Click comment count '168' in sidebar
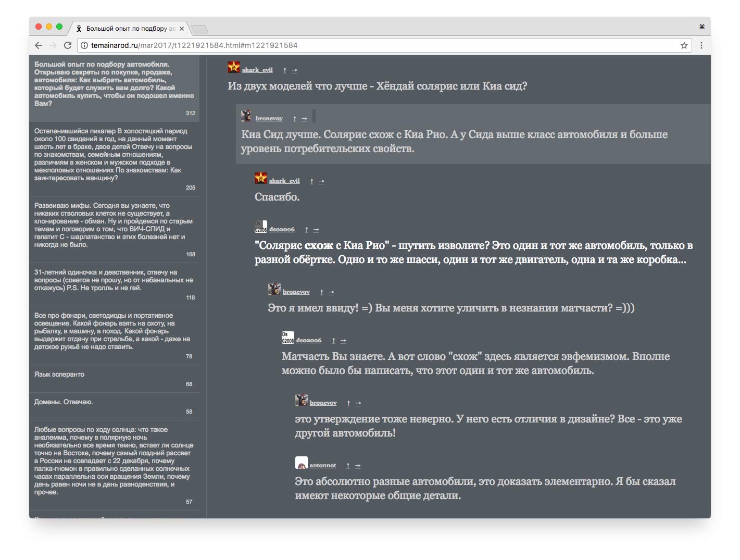The width and height of the screenshot is (740, 560). click(191, 254)
